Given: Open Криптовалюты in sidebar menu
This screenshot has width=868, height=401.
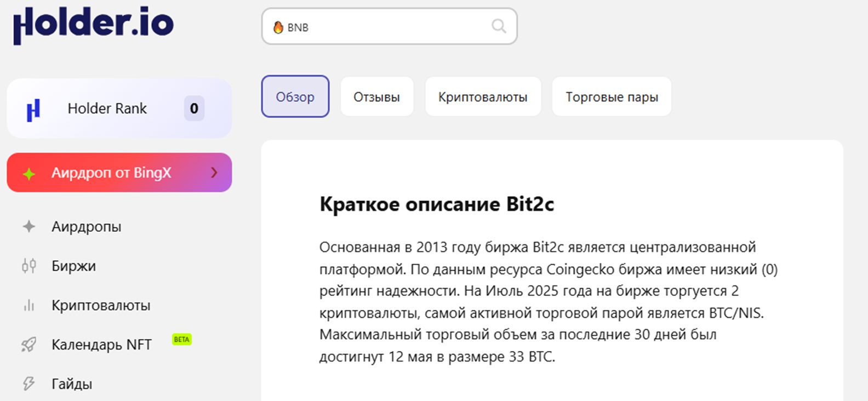Looking at the screenshot, I should coord(101,305).
